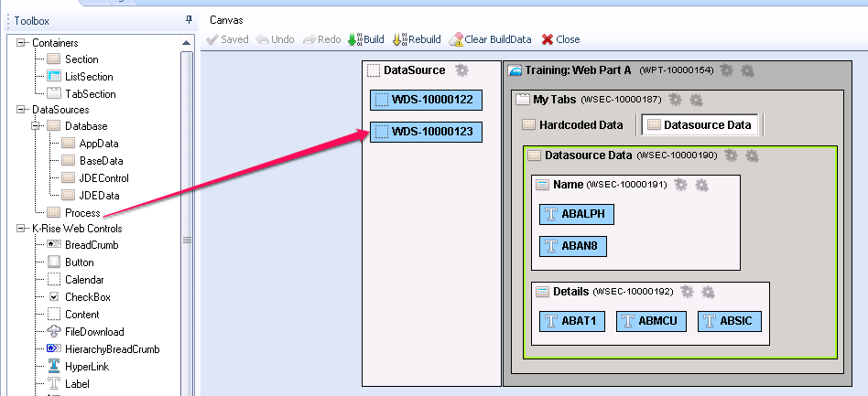This screenshot has height=396, width=868.
Task: Click first gear icon beside WPT-10000154
Action: coord(726,70)
